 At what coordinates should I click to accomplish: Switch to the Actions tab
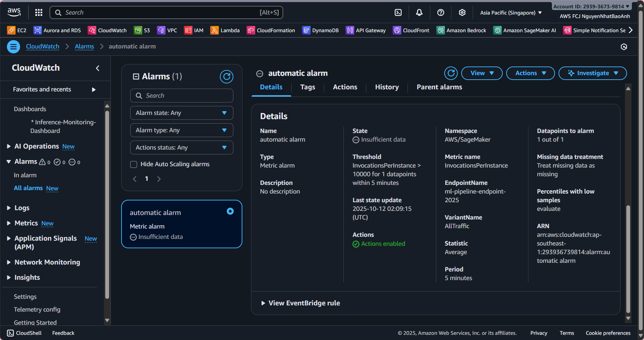[x=345, y=87]
